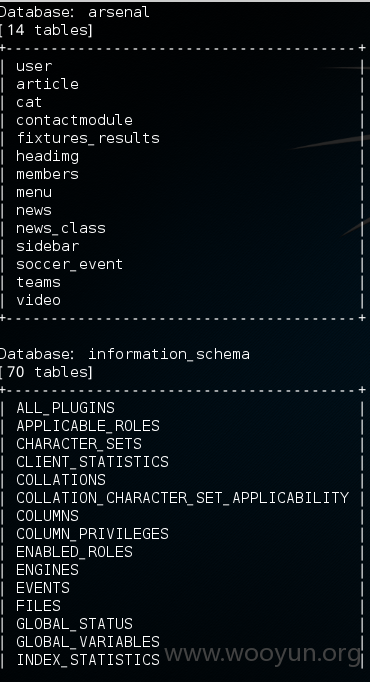The image size is (370, 682).
Task: Click the GLOBAL_VARIABLES table row
Action: pos(88,642)
